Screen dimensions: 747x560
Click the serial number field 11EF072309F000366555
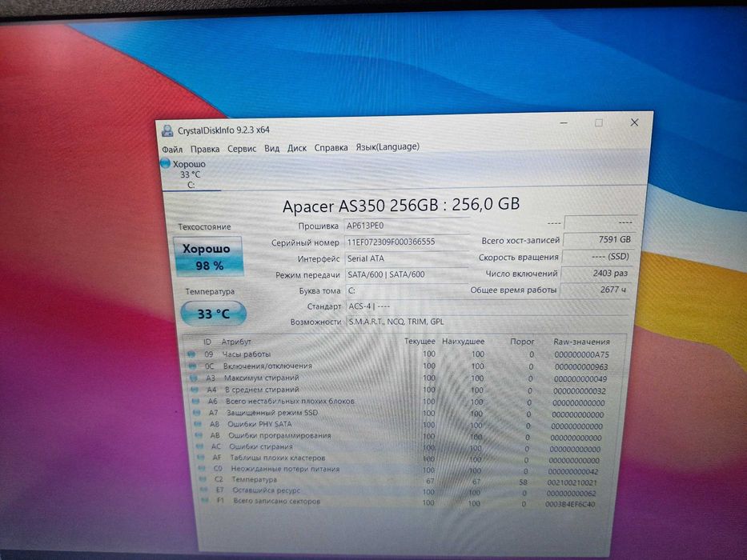(x=406, y=242)
